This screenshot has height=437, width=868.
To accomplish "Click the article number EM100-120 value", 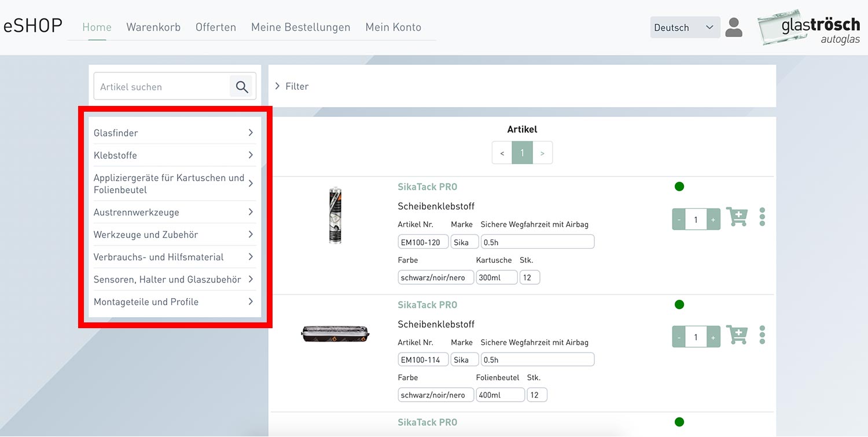I will pyautogui.click(x=423, y=242).
